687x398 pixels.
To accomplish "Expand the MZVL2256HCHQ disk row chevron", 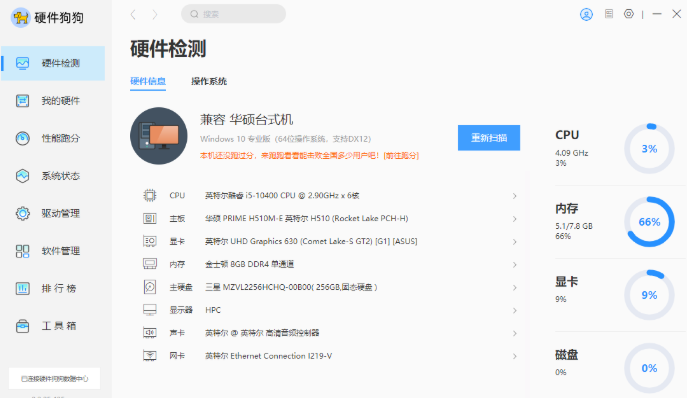I will [515, 288].
